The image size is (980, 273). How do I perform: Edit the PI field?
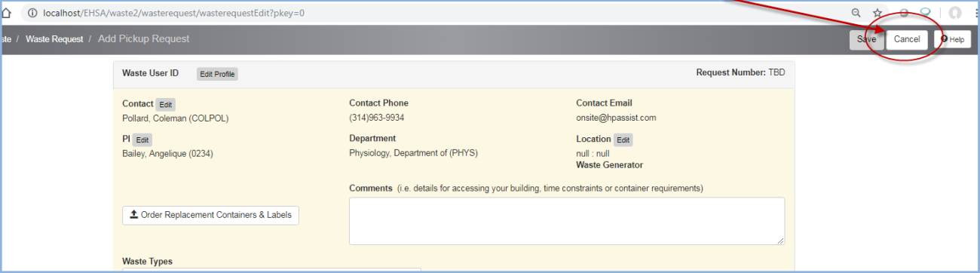coord(142,140)
